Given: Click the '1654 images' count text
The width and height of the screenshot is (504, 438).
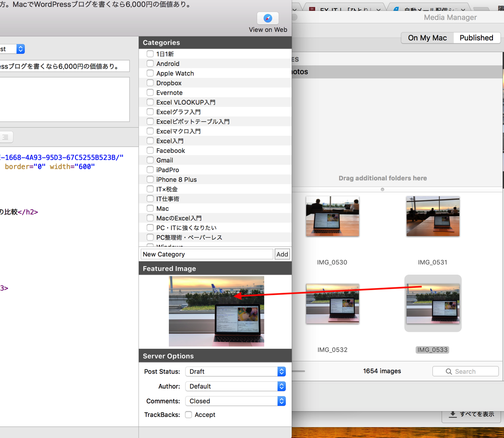Looking at the screenshot, I should [382, 371].
